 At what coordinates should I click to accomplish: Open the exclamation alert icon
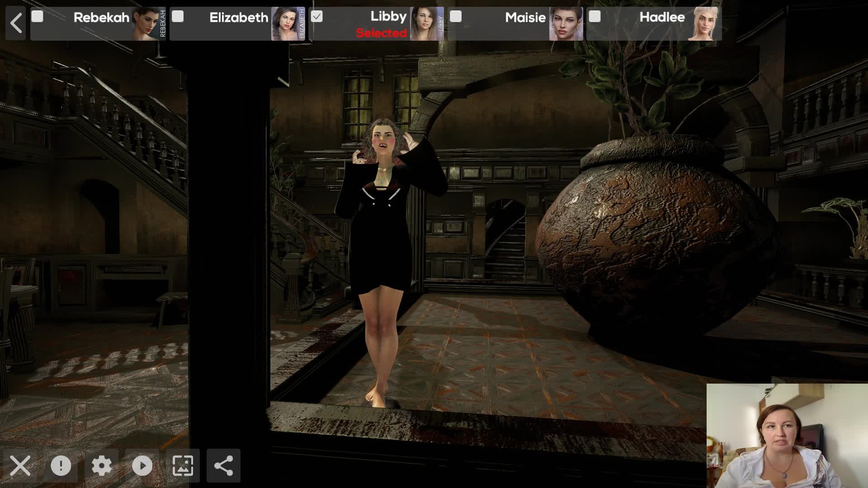61,465
